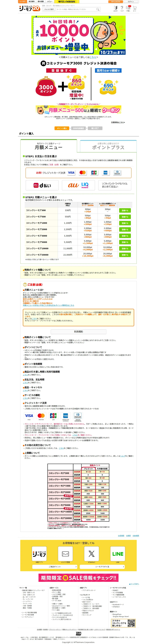Register コミックシーモア10000 with 登録する
The height and width of the screenshot is (644, 157).
point(125,249)
